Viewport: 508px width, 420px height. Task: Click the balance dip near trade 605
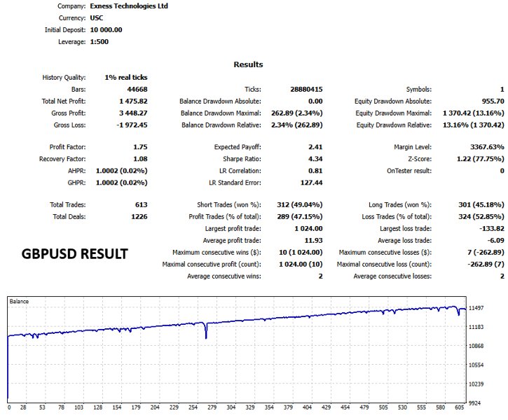(458, 312)
